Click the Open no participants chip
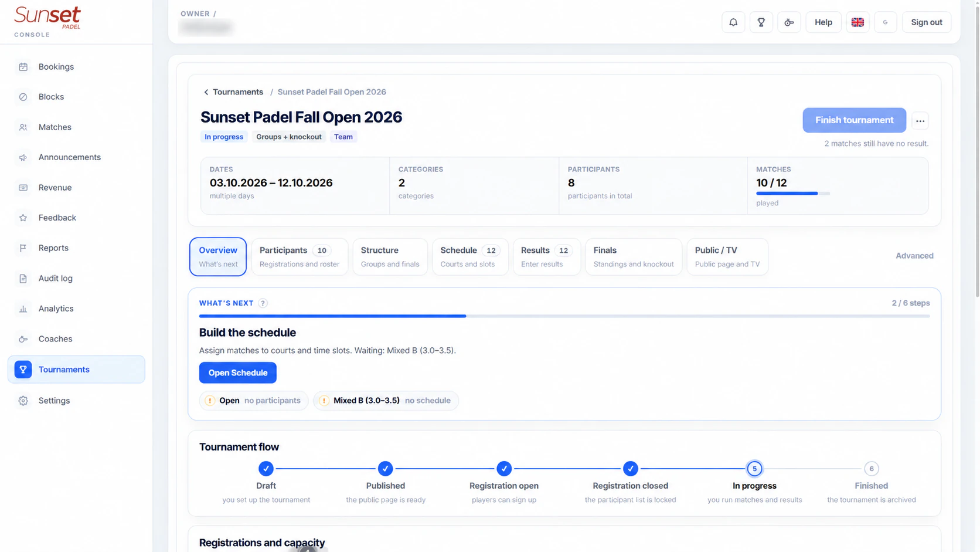 (x=254, y=401)
